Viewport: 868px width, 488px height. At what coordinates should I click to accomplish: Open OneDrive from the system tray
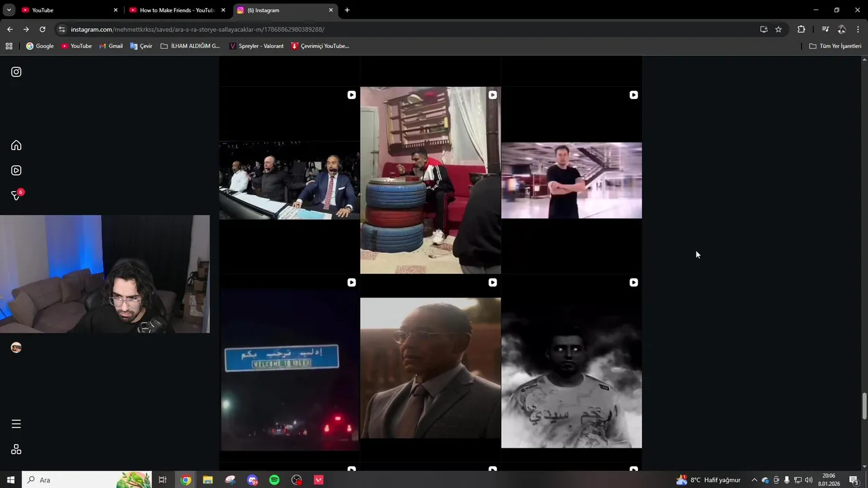[766, 480]
